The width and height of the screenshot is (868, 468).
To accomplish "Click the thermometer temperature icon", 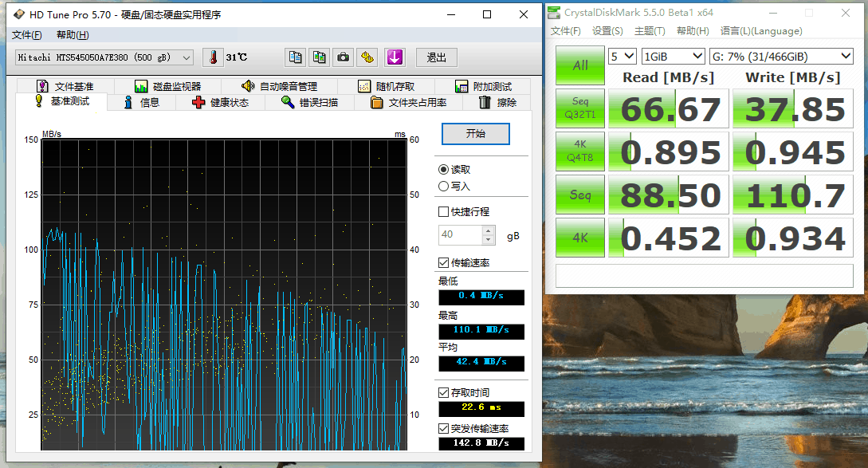I will (213, 57).
